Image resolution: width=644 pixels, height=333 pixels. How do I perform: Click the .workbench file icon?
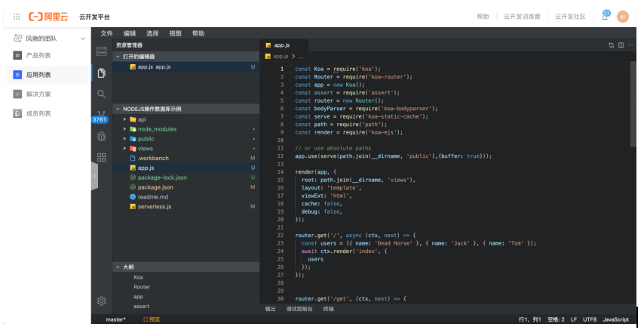click(x=133, y=158)
